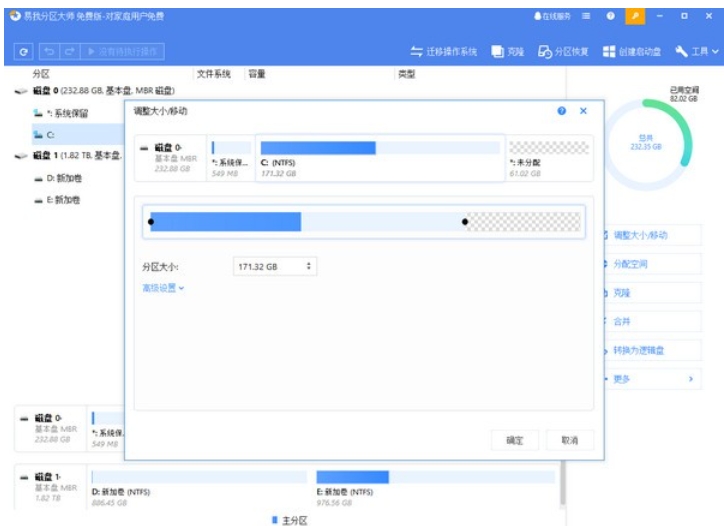This screenshot has height=526, width=724.
Task: Open Migrate OS (迁移操作系统) tool
Action: 444,52
